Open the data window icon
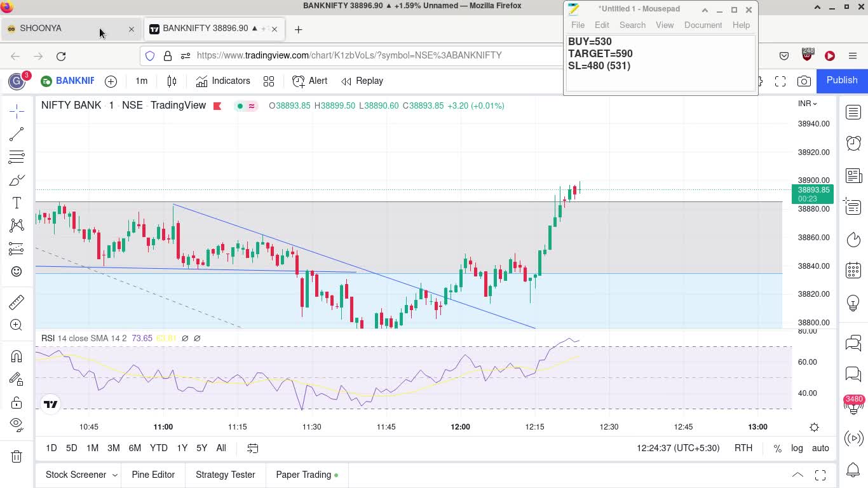 coord(853,207)
